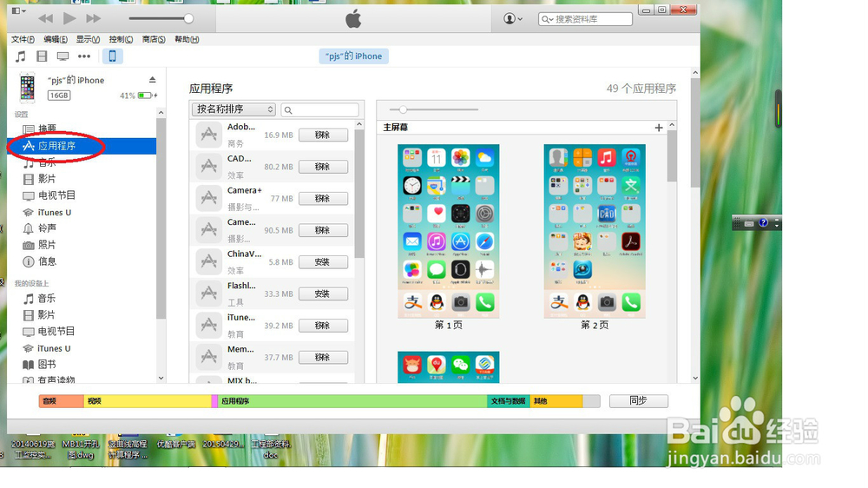The image size is (868, 488).
Task: Click the fast forward next button
Action: click(93, 19)
